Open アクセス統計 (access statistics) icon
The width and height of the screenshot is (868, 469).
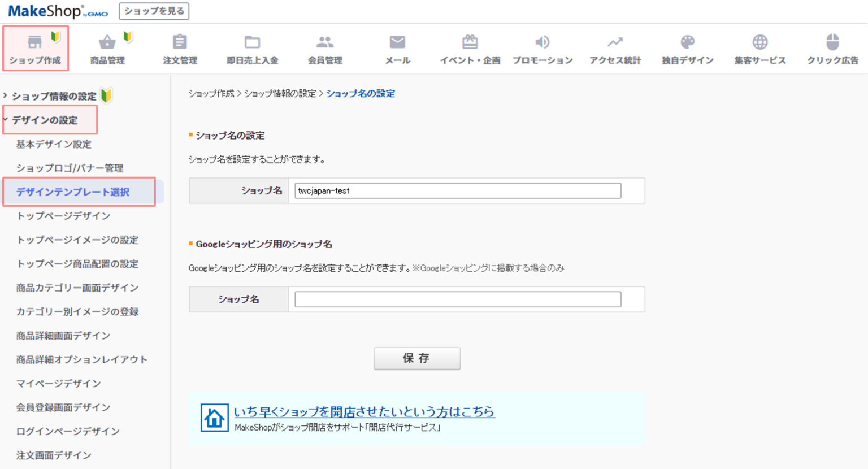(615, 48)
